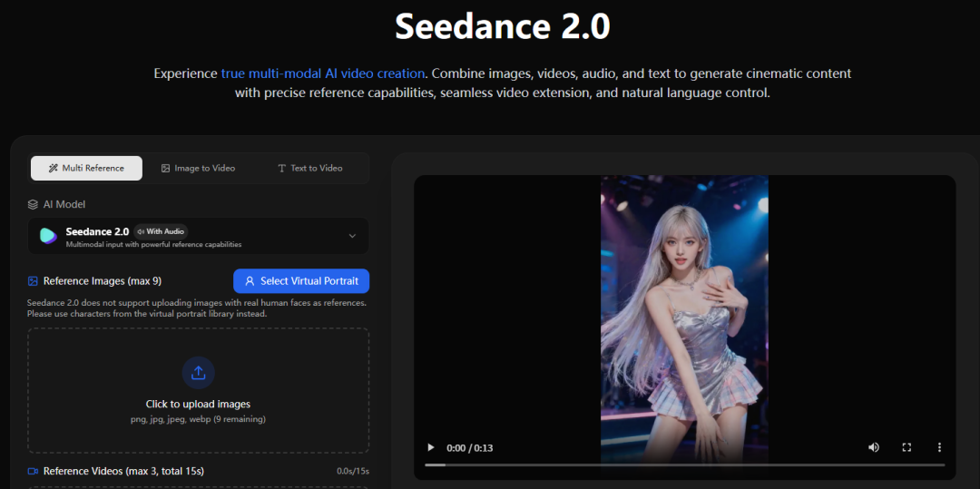Switch to the Multi Reference tab

[86, 168]
